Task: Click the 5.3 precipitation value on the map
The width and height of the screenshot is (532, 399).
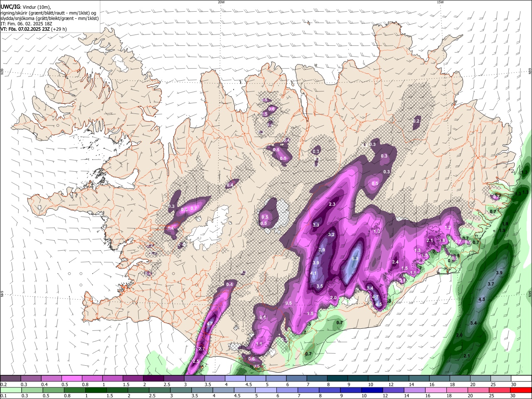Action: pos(355,259)
